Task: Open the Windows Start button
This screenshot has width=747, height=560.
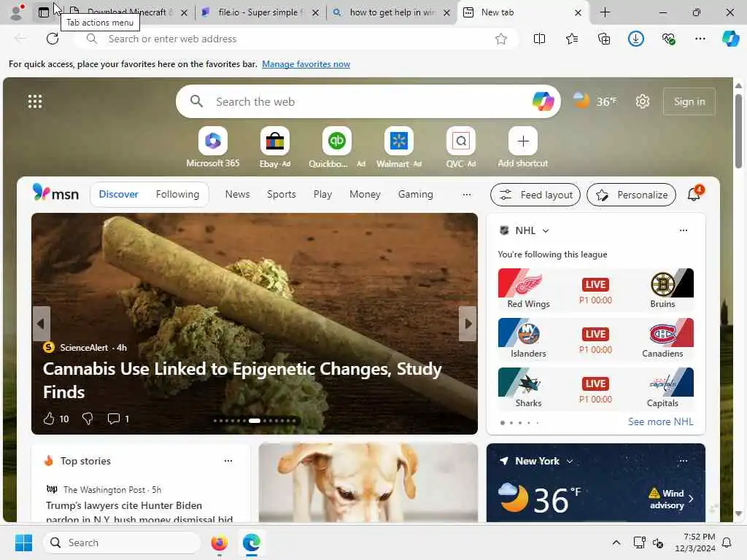Action: coord(23,542)
